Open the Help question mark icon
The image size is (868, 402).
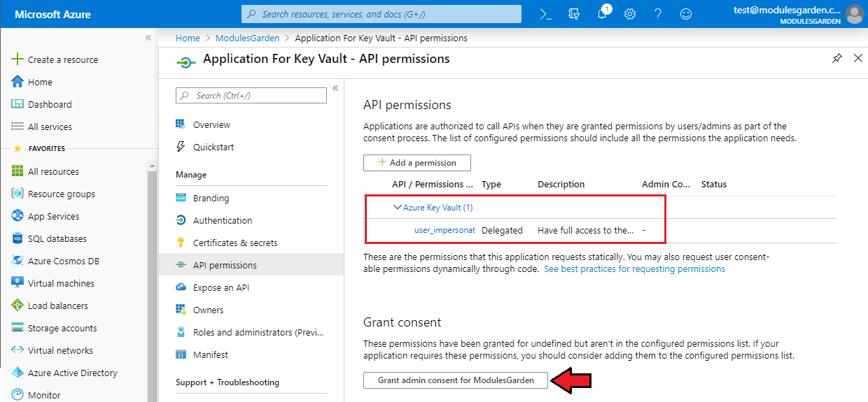pos(658,14)
